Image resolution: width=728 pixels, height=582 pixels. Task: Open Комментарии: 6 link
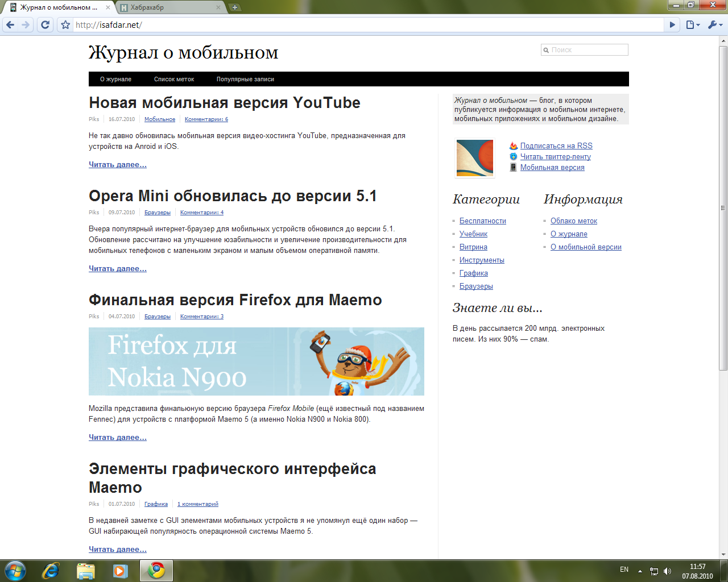206,119
